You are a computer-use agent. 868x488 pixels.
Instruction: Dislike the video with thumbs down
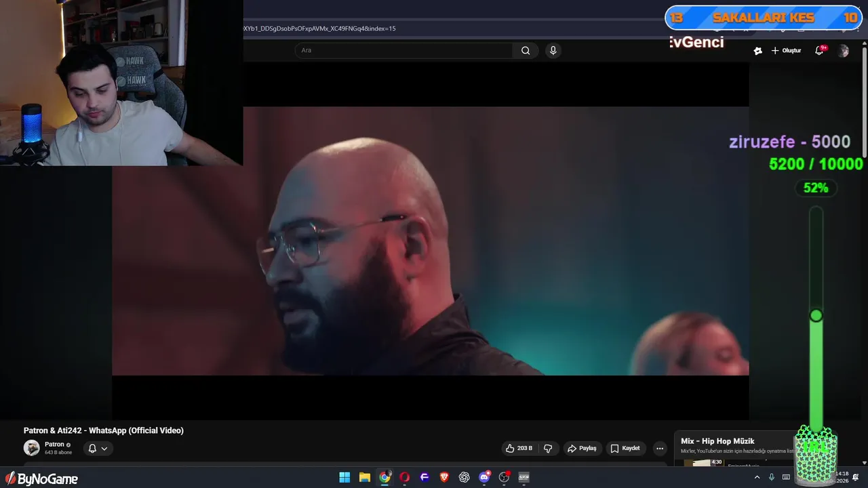click(x=548, y=448)
